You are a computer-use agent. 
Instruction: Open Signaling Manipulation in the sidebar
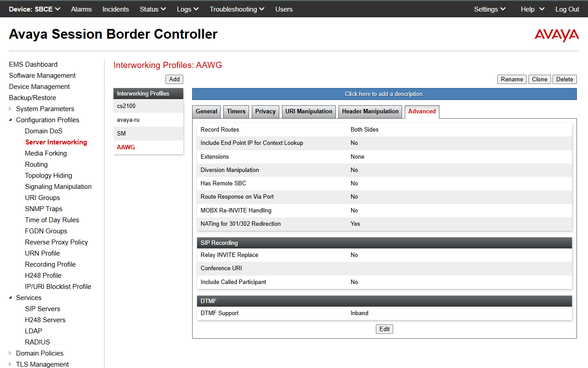point(58,187)
